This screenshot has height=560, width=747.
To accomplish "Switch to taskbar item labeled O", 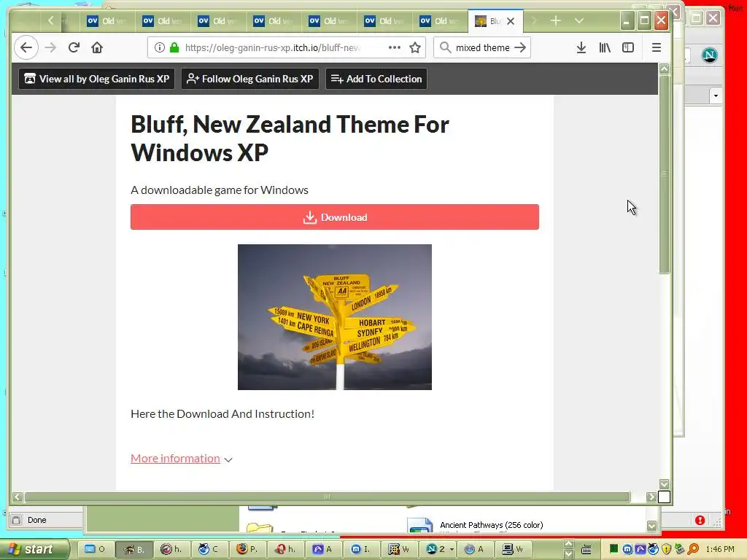I will pos(94,549).
